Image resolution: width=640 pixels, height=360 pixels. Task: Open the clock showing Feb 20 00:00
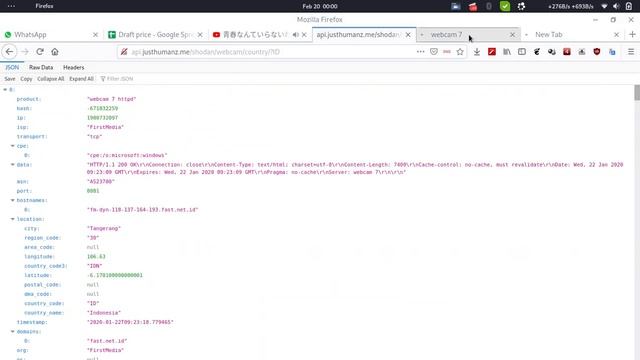[320, 6]
